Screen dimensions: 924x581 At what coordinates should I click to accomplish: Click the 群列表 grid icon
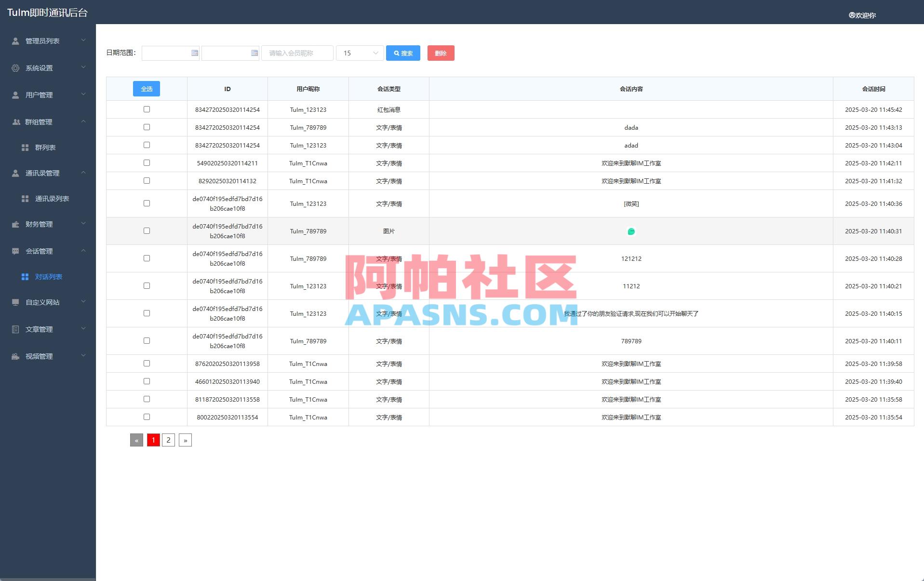tap(25, 148)
